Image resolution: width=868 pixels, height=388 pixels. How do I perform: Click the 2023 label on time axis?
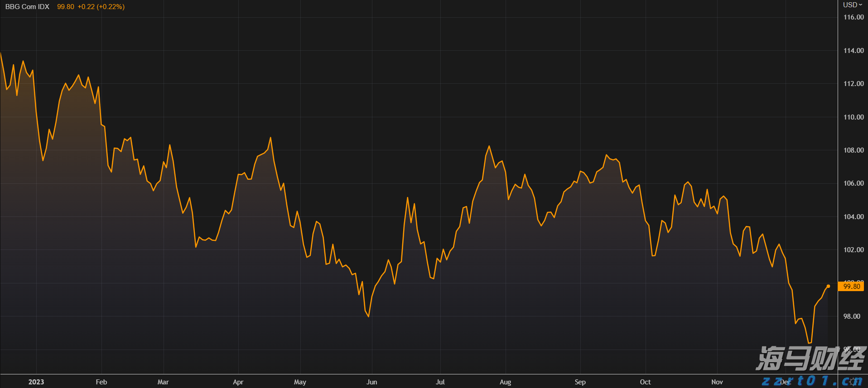pos(36,382)
